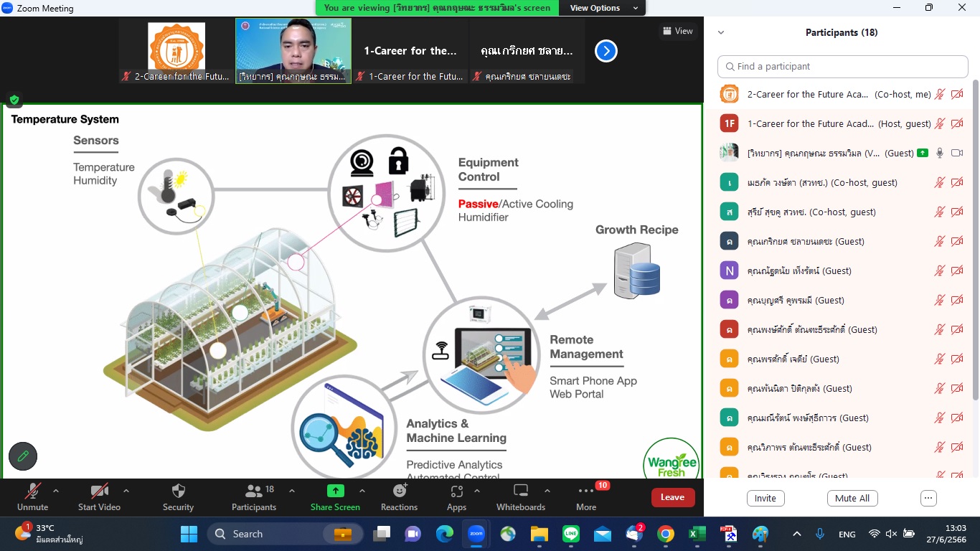
Task: Click the green encryption shield icon
Action: (14, 100)
